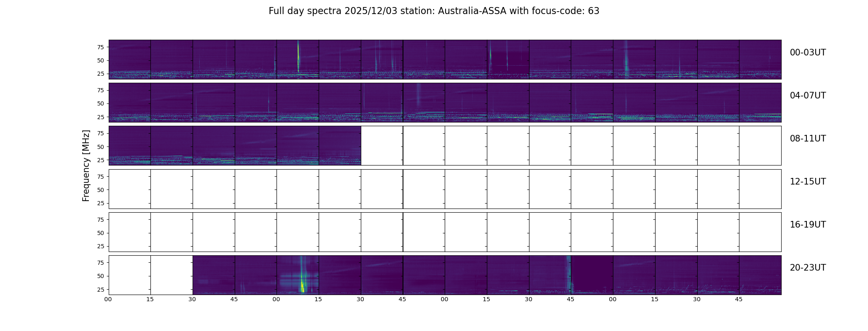Click the last empty panel in the 16-19UT row
This screenshot has height=331, width=868.
pyautogui.click(x=760, y=232)
